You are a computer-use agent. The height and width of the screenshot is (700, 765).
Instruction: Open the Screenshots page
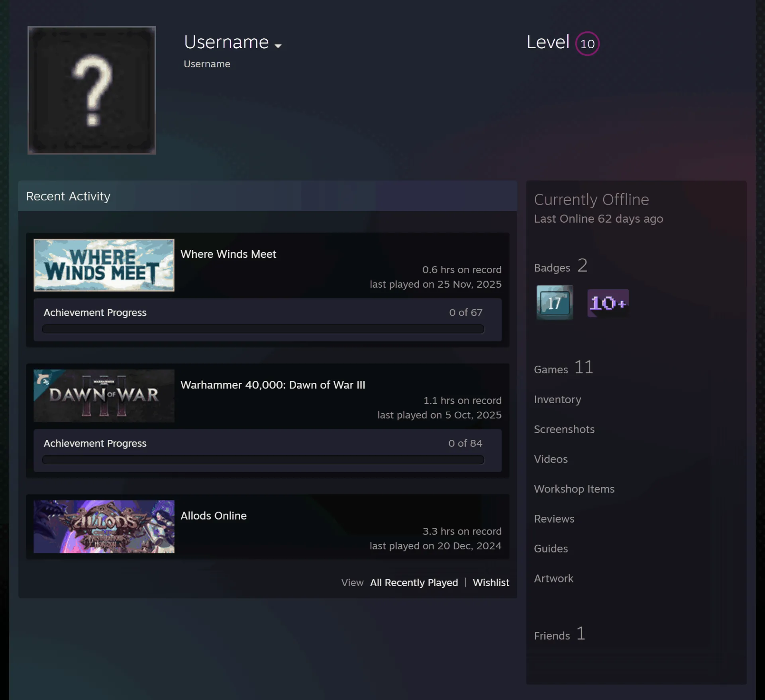pyautogui.click(x=564, y=429)
